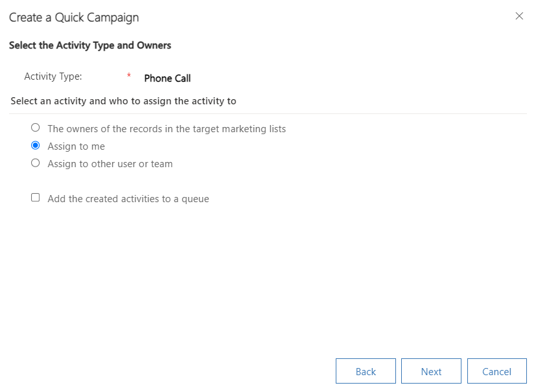536x392 pixels.
Task: Click the 'Assign to other user or team' text
Action: tap(110, 164)
